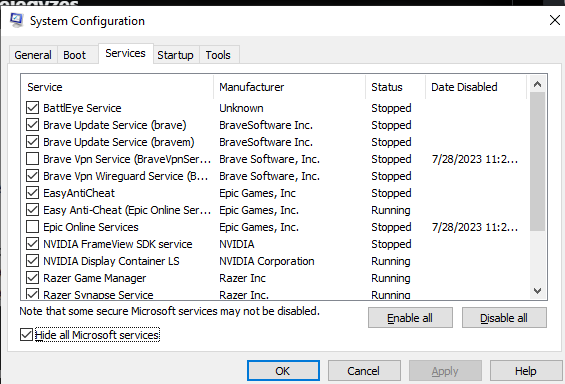Uncheck NVIDIA FrameView SDK service checkbox
The height and width of the screenshot is (384, 565).
(32, 244)
